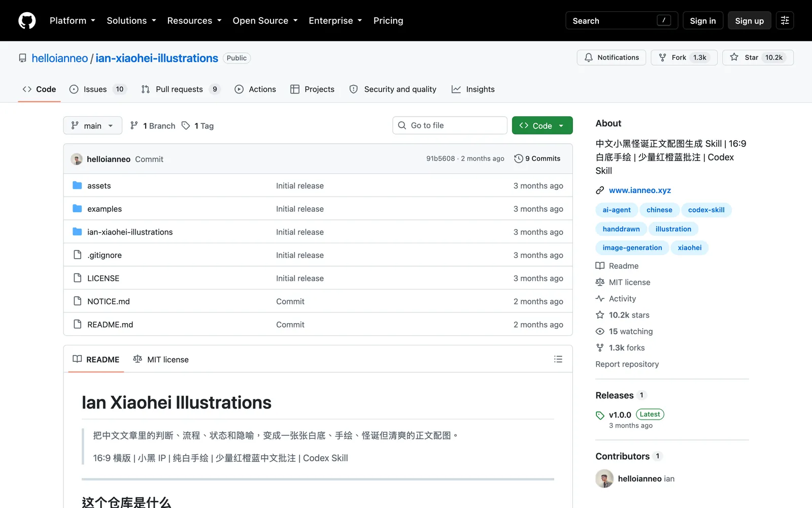This screenshot has width=812, height=508.
Task: Click the Sign up button
Action: pos(750,20)
